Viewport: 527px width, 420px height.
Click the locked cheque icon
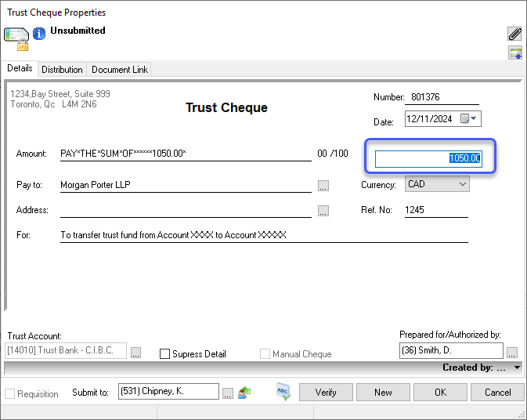16,39
